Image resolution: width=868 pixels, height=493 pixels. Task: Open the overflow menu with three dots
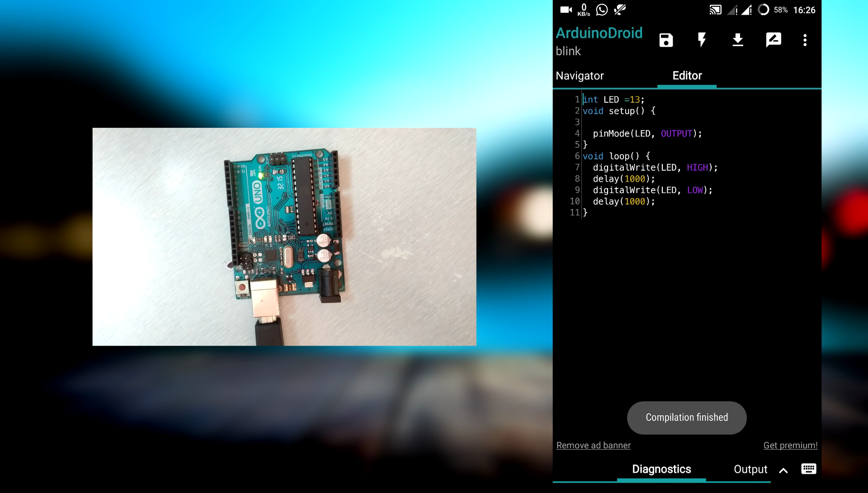(x=806, y=40)
